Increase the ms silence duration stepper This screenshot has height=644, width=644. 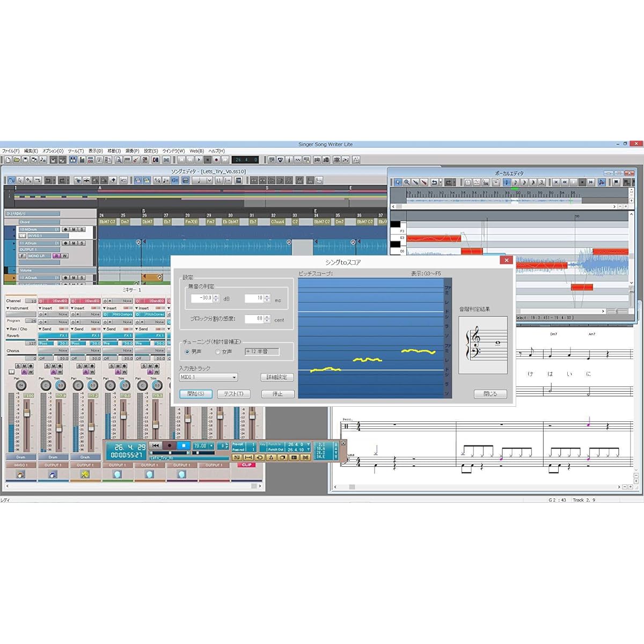point(267,296)
